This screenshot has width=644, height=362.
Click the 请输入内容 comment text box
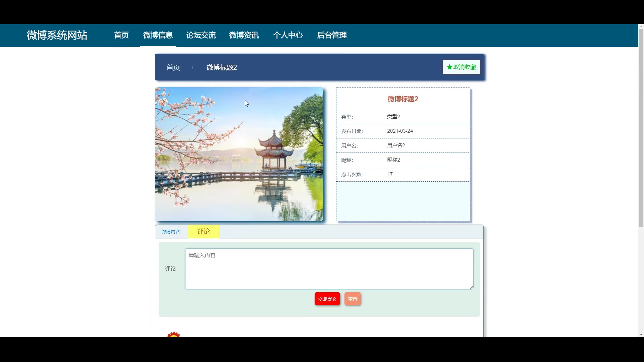pos(329,268)
